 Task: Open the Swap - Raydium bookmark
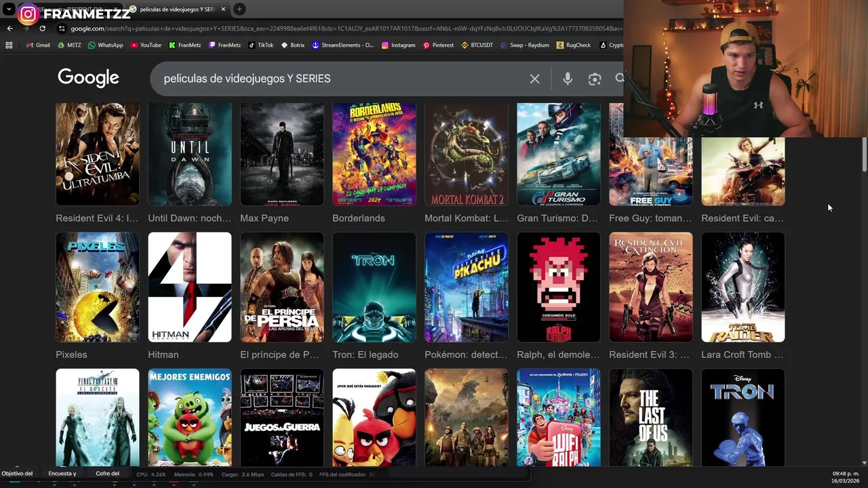coord(525,45)
